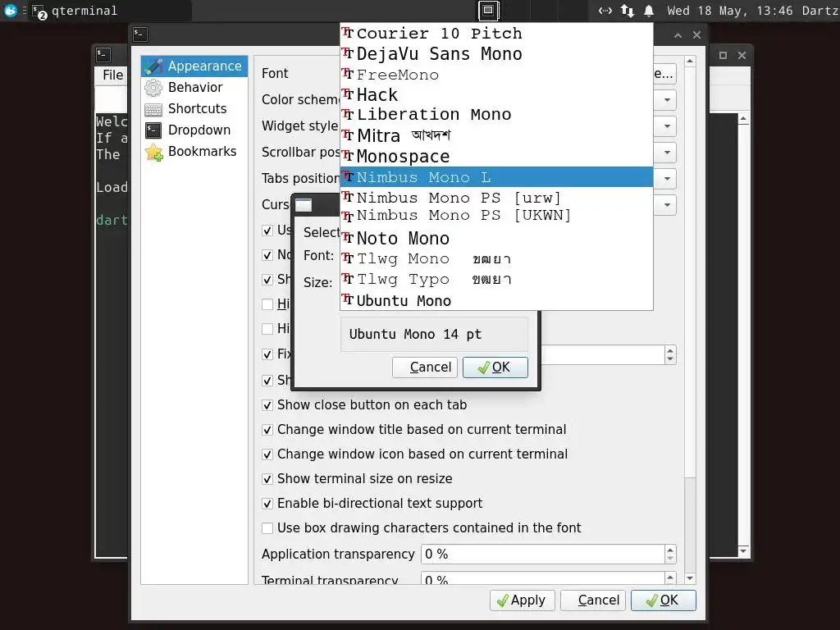Open the Tabs position dropdown arrow
Image resolution: width=840 pixels, height=630 pixels.
[x=667, y=179]
